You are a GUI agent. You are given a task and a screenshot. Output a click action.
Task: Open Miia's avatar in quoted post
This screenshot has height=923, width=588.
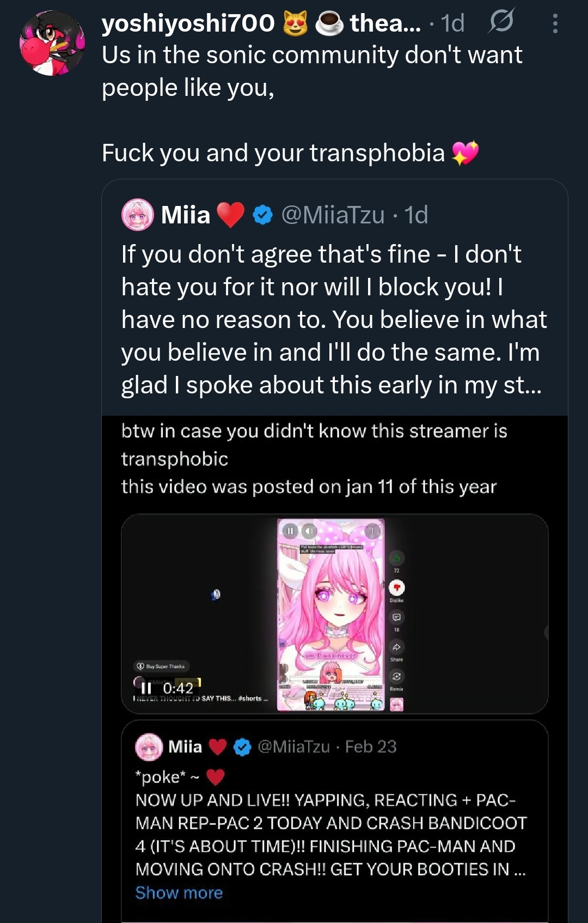[x=137, y=215]
